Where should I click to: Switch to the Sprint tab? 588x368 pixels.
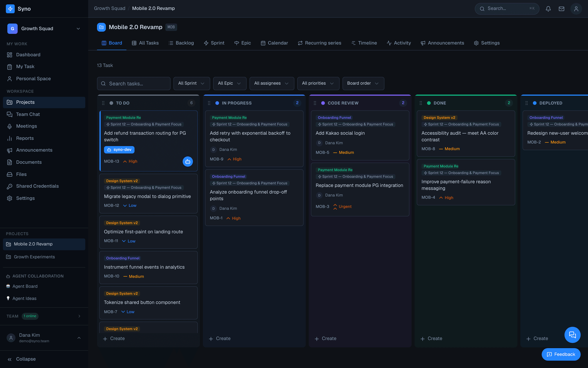coord(214,43)
